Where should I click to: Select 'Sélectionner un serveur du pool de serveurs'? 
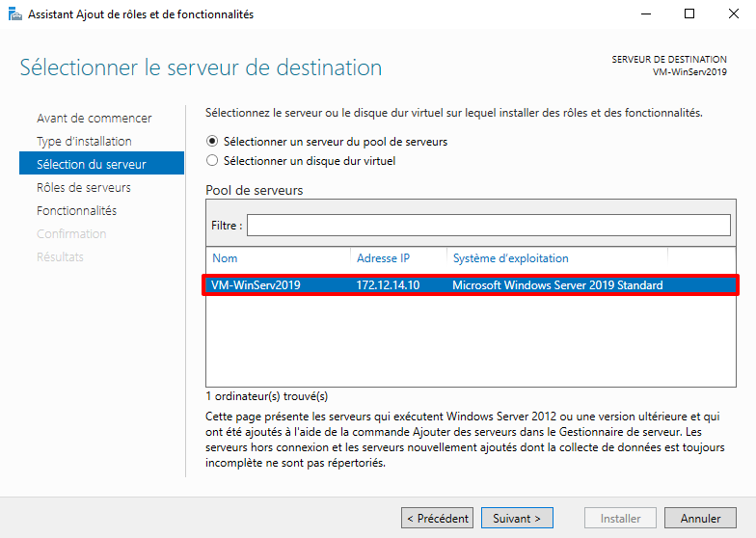212,142
